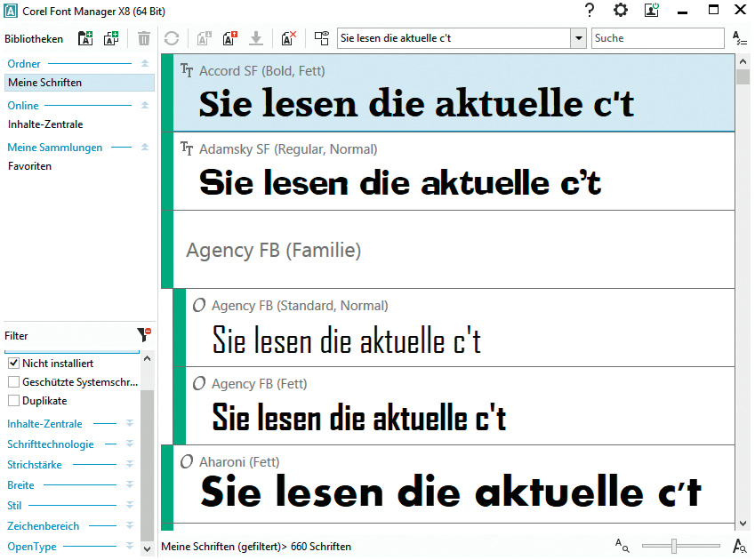755x560 pixels.
Task: Click the uninstall font icon with red X
Action: (288, 38)
